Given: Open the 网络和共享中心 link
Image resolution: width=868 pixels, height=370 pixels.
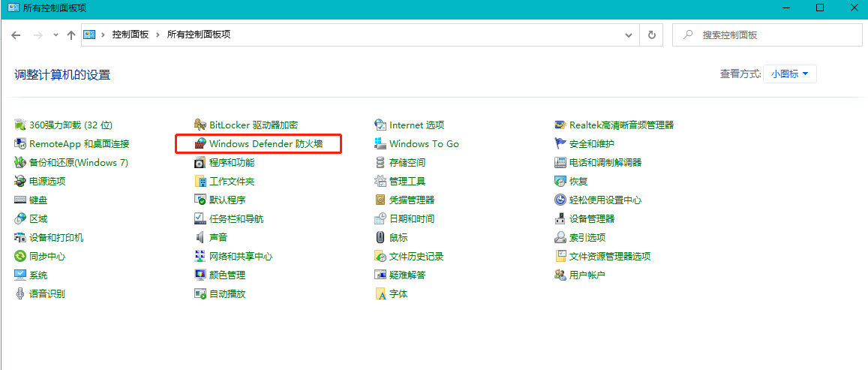Looking at the screenshot, I should [240, 256].
